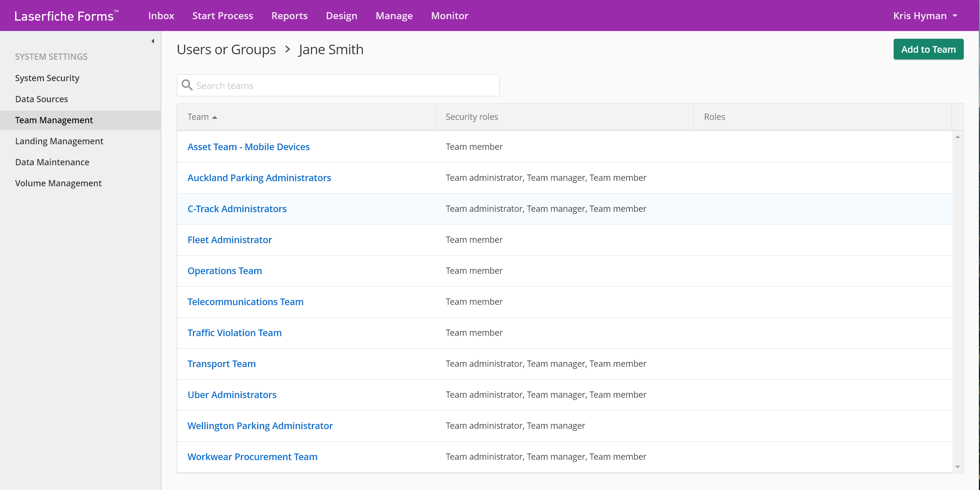Toggle Team column sort arrow
The width and height of the screenshot is (980, 490).
coord(215,118)
